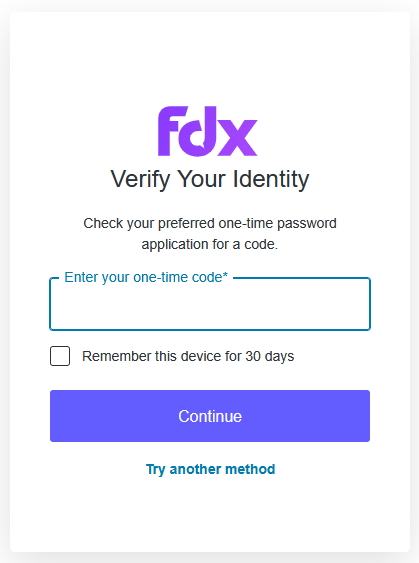Viewport: 419px width, 563px height.
Task: Select the letter x in FDX logo
Action: click(236, 137)
